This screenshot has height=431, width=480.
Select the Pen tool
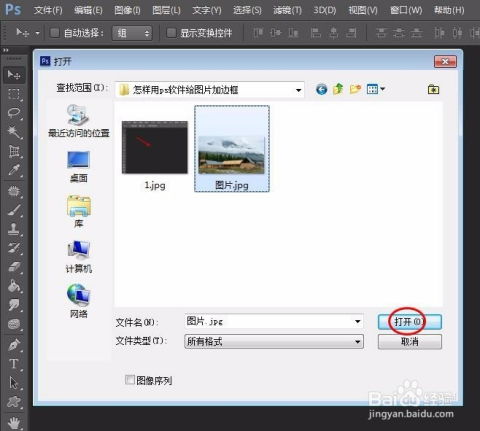point(14,345)
